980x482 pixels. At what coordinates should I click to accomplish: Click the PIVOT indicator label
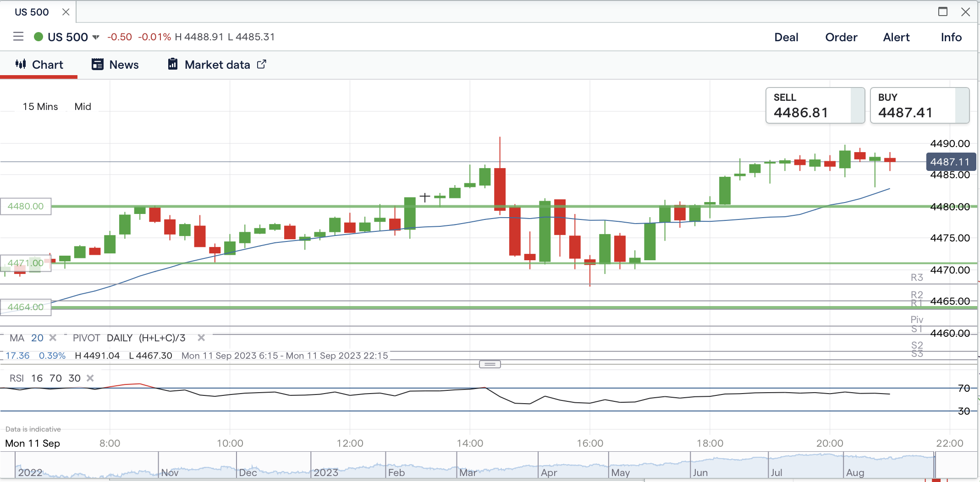86,338
